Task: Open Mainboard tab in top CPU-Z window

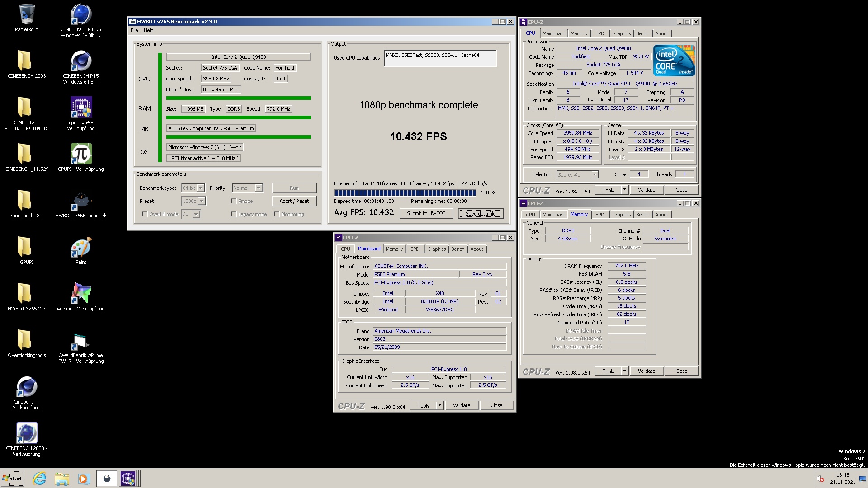Action: 554,33
